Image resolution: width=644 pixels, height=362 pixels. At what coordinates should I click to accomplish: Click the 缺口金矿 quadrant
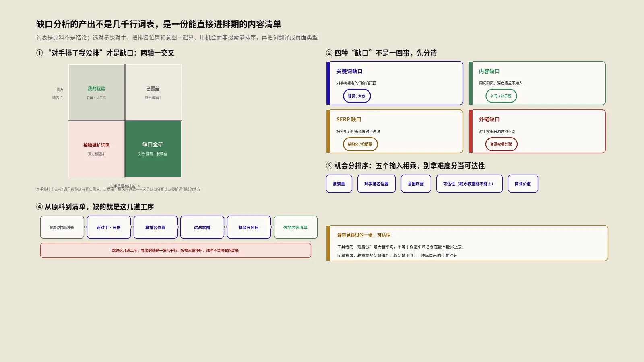(153, 149)
